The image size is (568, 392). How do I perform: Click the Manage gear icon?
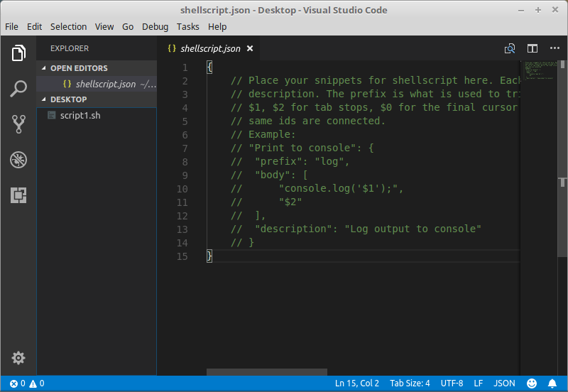(18, 358)
